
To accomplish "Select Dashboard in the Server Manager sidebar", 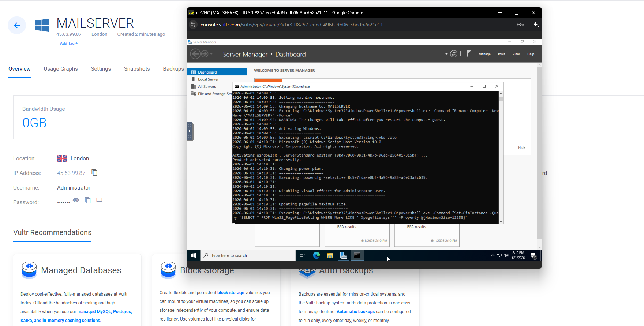I will pyautogui.click(x=217, y=72).
